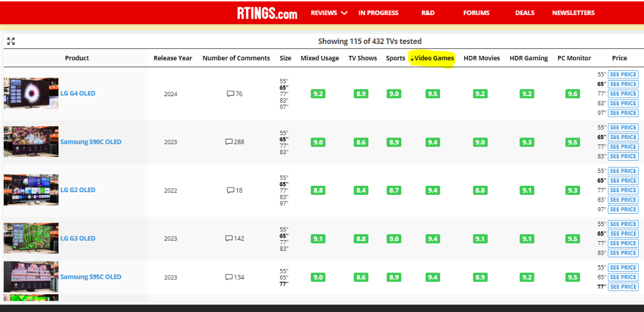Sort the table by Release Year header
Viewport: 644px width, 312px height.
[172, 58]
